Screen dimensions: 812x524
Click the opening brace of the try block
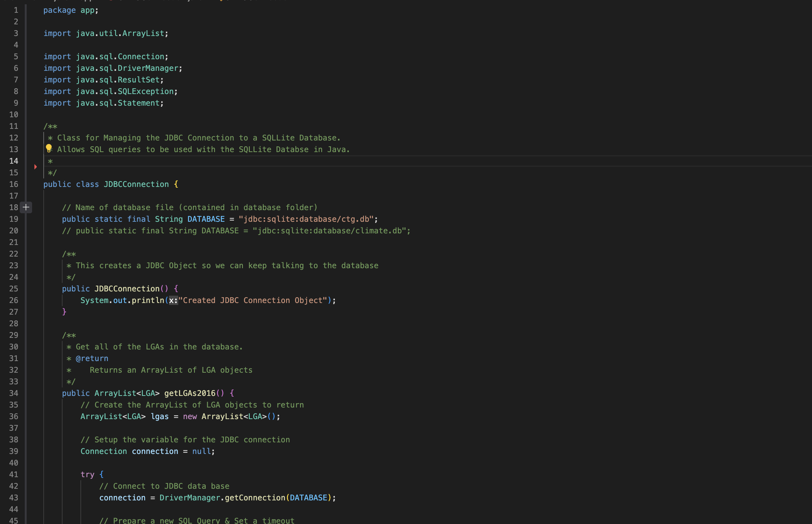click(101, 474)
